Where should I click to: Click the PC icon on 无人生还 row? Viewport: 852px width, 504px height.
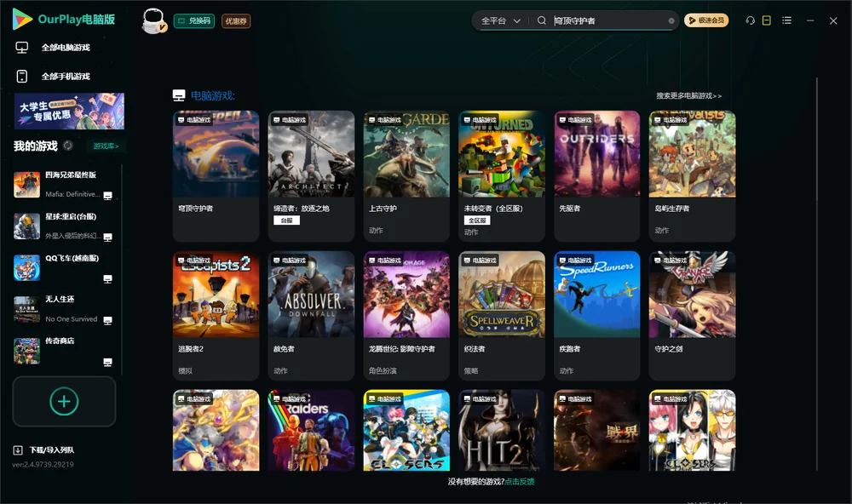coord(107,320)
